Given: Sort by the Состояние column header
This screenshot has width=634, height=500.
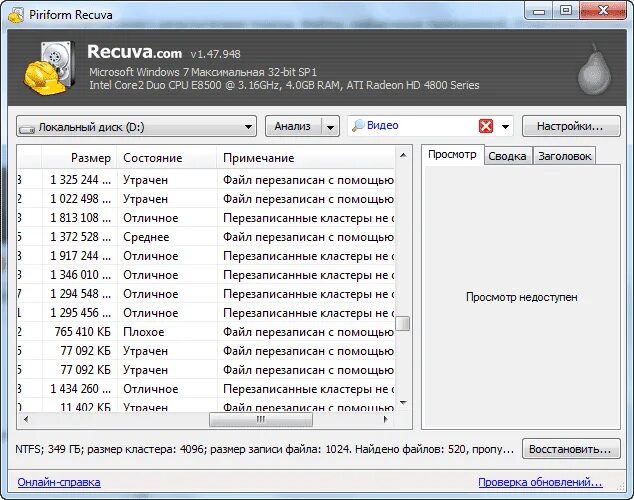Looking at the screenshot, I should point(167,158).
